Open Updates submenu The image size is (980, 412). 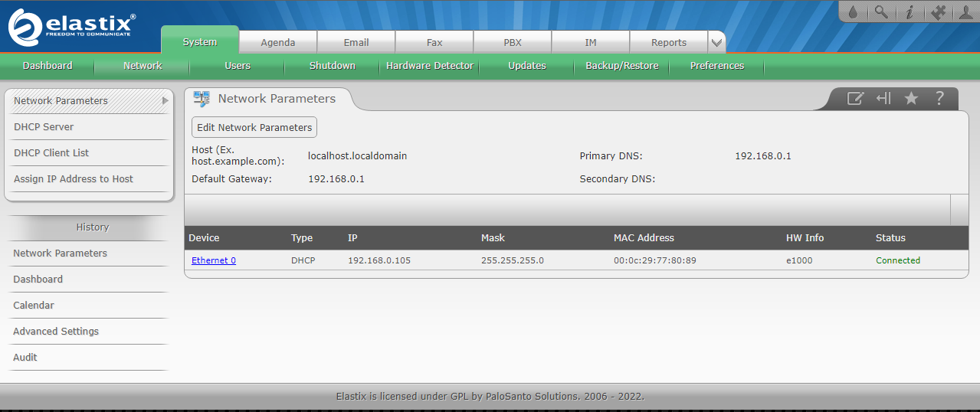click(x=527, y=66)
